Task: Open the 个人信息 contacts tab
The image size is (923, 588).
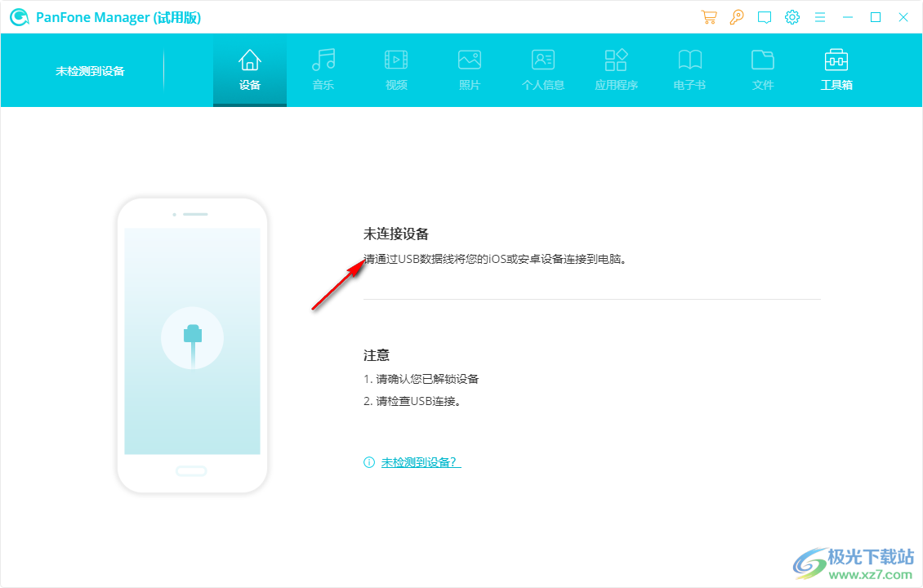Action: [542, 70]
